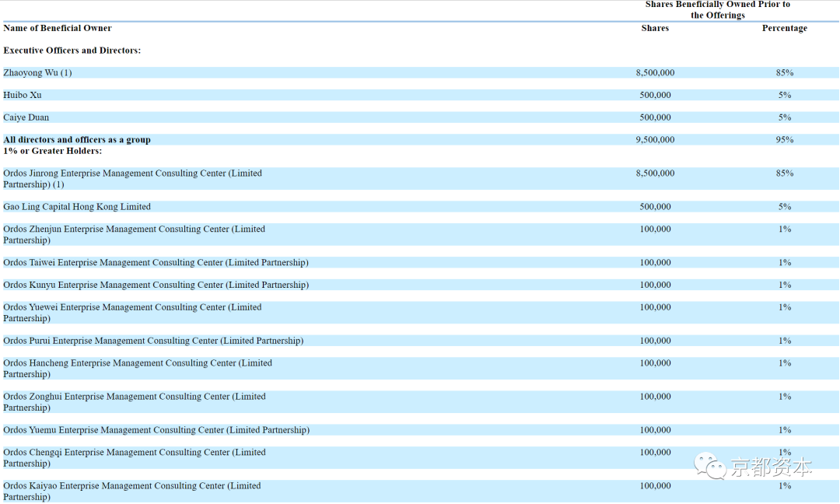
Task: Click the Name of Beneficial Owner header
Action: [58, 28]
